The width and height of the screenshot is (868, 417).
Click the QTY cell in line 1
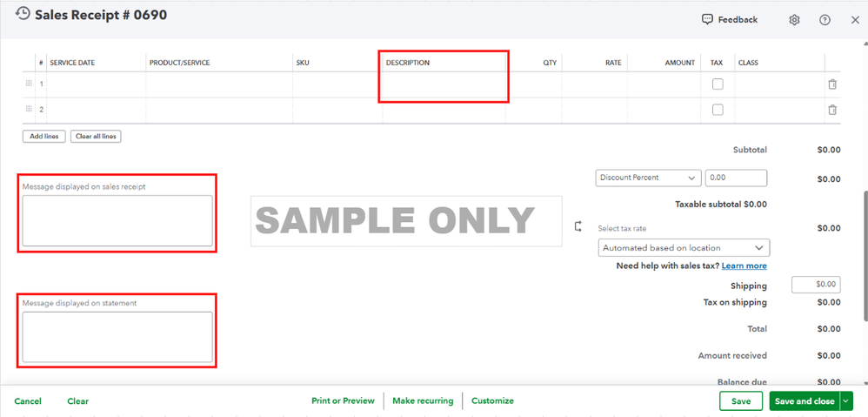click(x=534, y=84)
